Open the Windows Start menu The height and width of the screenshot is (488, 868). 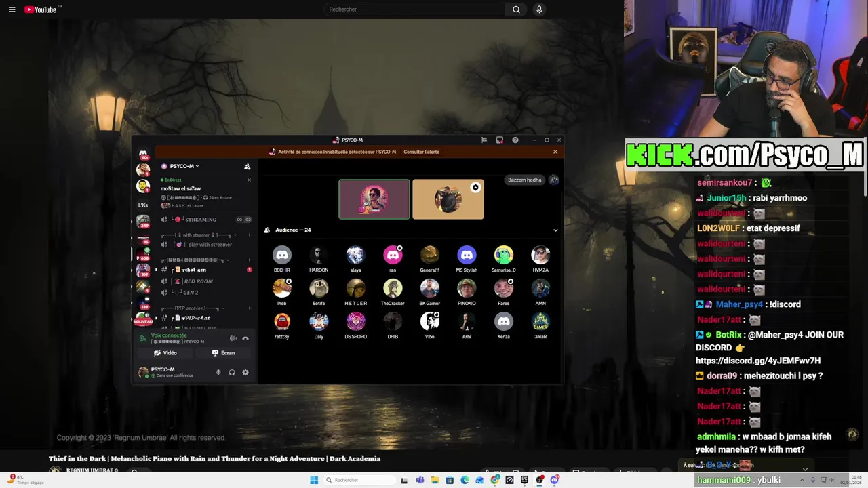point(314,480)
